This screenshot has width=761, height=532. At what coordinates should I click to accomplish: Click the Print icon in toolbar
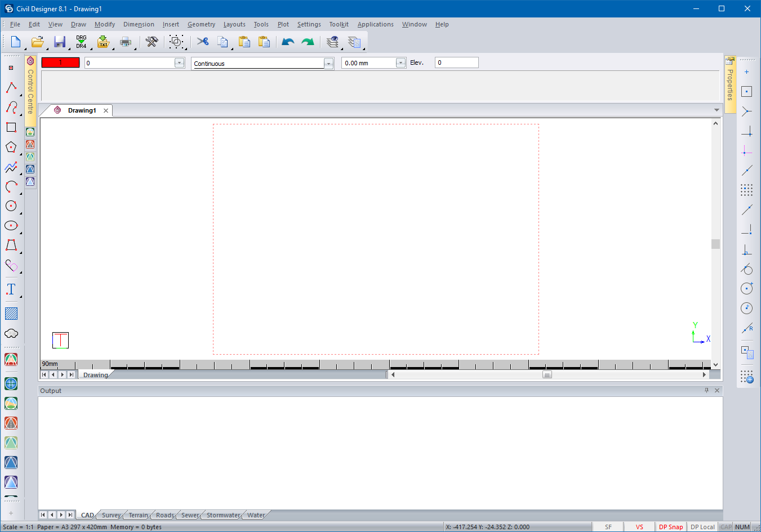[126, 42]
